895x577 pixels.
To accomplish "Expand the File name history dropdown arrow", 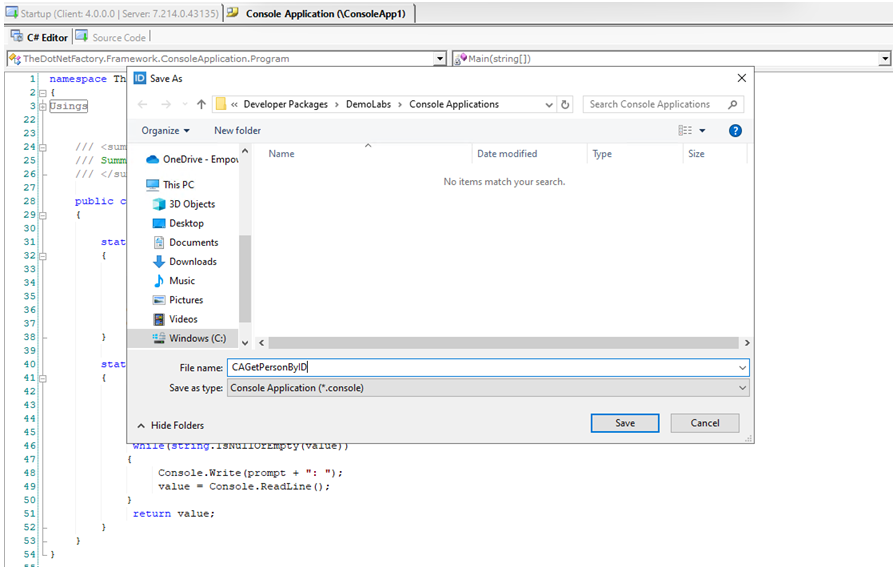I will pyautogui.click(x=742, y=368).
